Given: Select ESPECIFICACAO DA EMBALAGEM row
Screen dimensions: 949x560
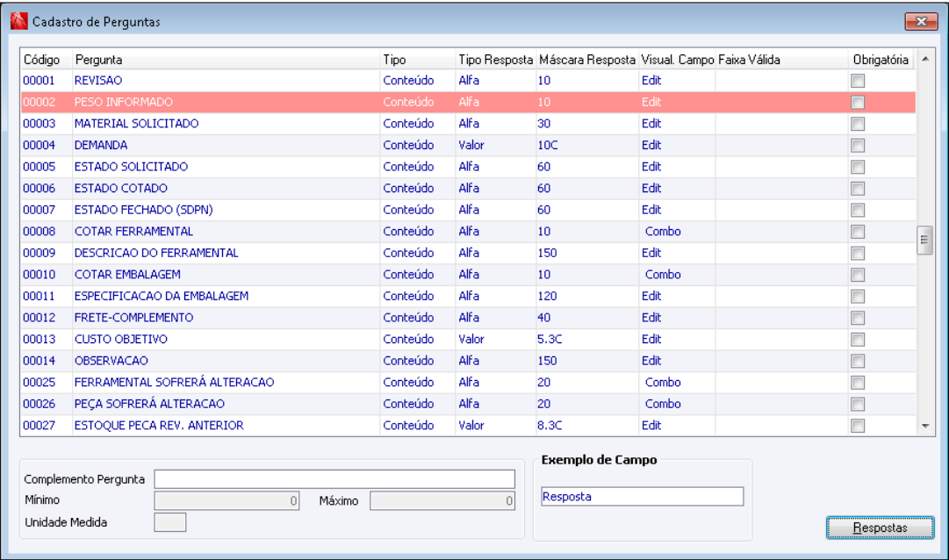Looking at the screenshot, I should click(x=468, y=296).
